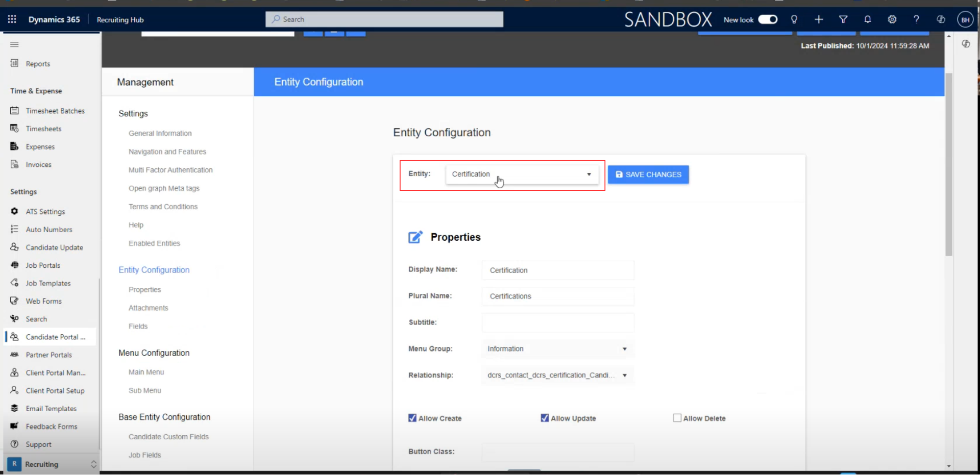
Task: Collapse the left navigation hamburger menu
Action: click(x=14, y=44)
